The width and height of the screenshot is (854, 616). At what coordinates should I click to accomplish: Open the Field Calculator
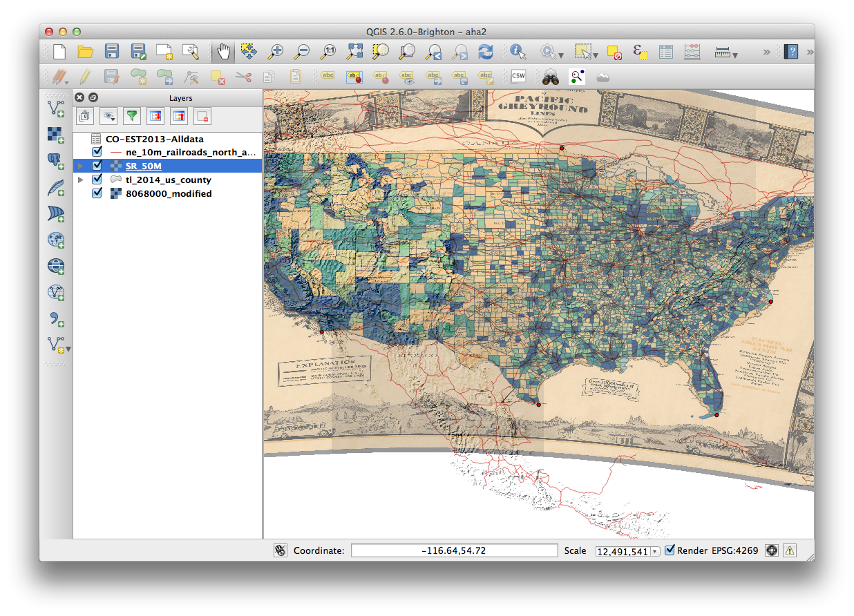point(692,51)
